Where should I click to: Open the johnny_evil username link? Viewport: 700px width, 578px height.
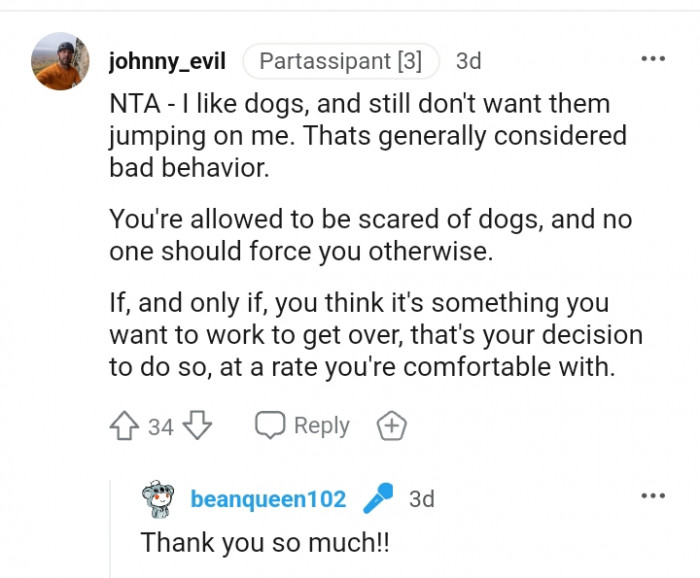click(167, 61)
